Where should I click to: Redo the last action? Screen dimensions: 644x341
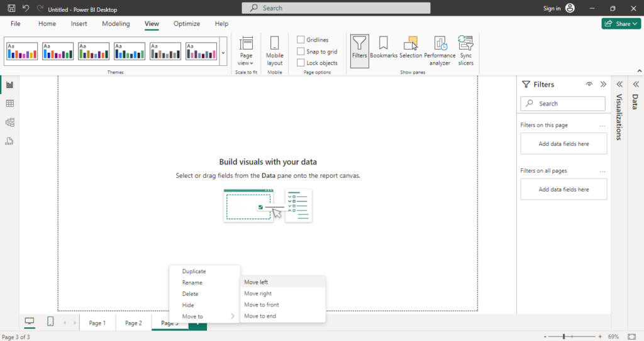[40, 8]
